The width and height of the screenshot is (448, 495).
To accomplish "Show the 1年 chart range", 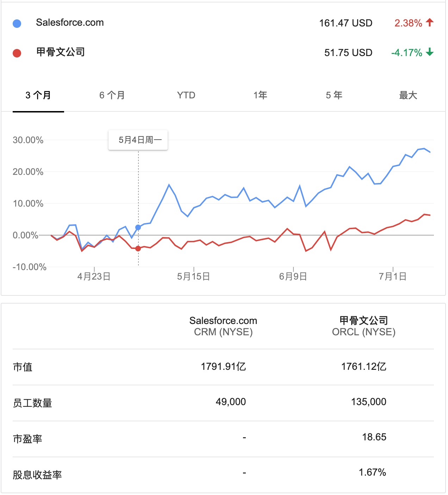I will [x=260, y=95].
